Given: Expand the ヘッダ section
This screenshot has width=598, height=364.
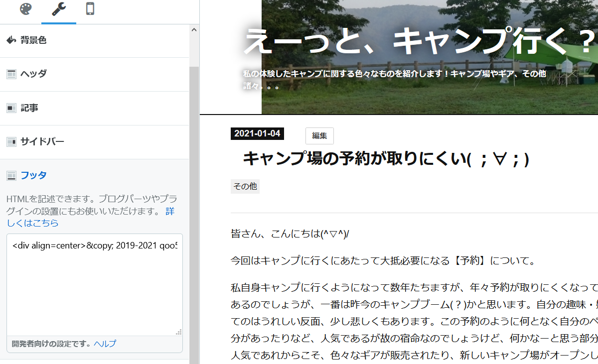Looking at the screenshot, I should tap(95, 74).
